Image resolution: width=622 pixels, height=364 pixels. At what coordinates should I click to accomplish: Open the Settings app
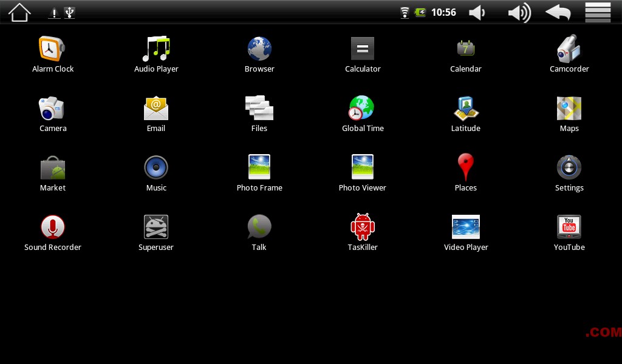569,167
